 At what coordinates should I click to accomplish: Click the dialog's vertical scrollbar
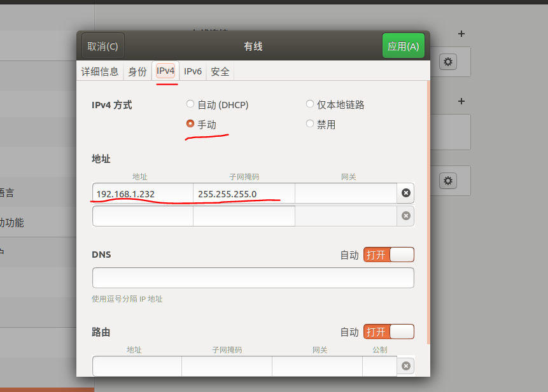point(428,213)
